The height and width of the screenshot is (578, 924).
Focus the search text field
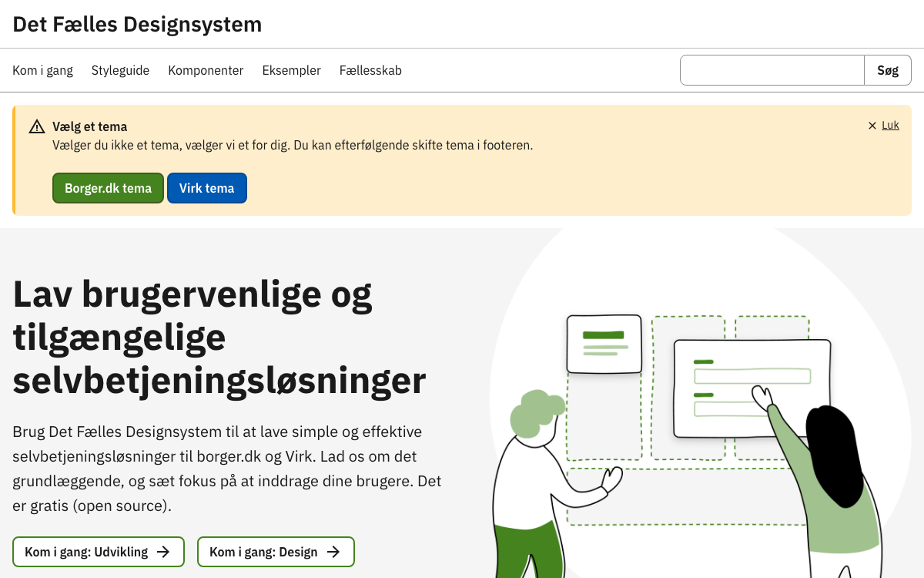772,70
